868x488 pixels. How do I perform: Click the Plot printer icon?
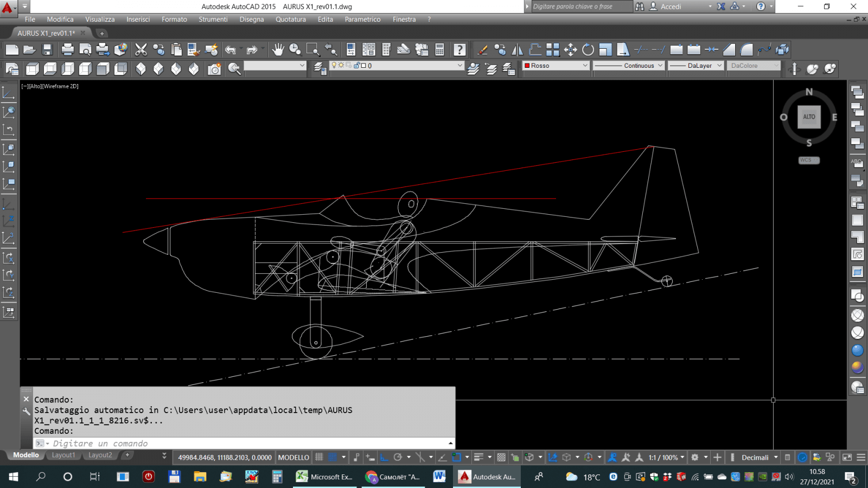pyautogui.click(x=68, y=50)
